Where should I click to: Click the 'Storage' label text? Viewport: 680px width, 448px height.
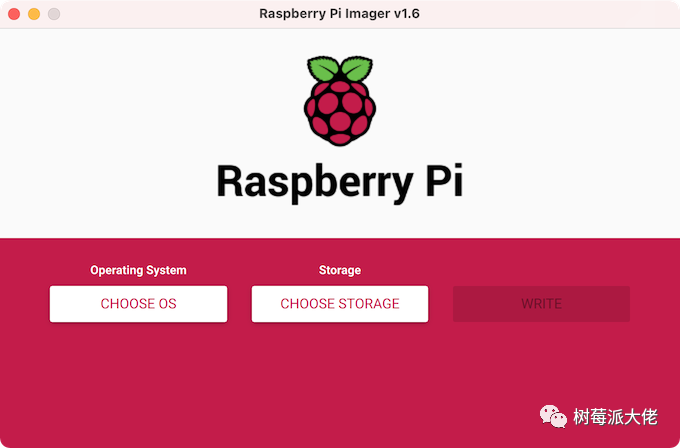[x=340, y=270]
